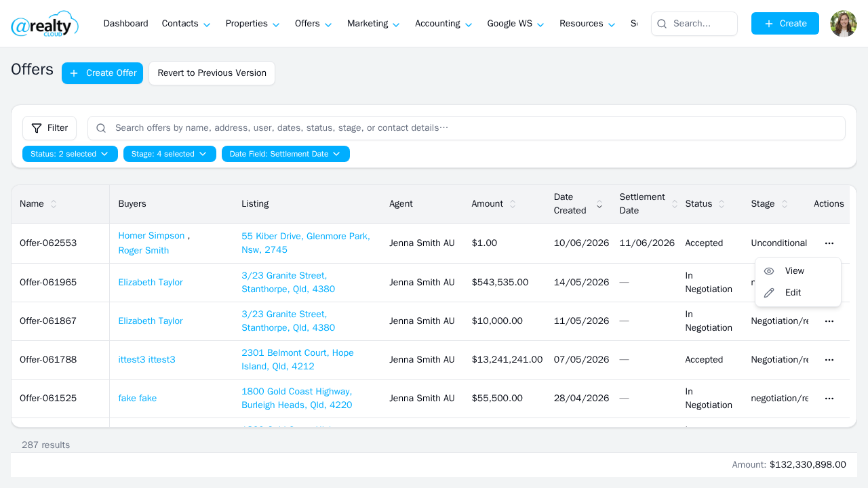The image size is (868, 488).
Task: Open buyer Roger Smith link
Action: pos(144,251)
